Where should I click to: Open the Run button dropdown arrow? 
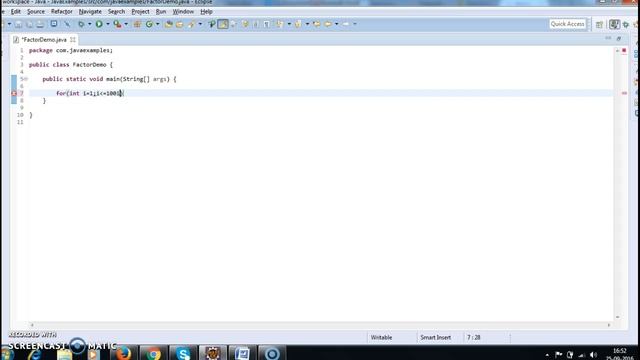[108, 24]
